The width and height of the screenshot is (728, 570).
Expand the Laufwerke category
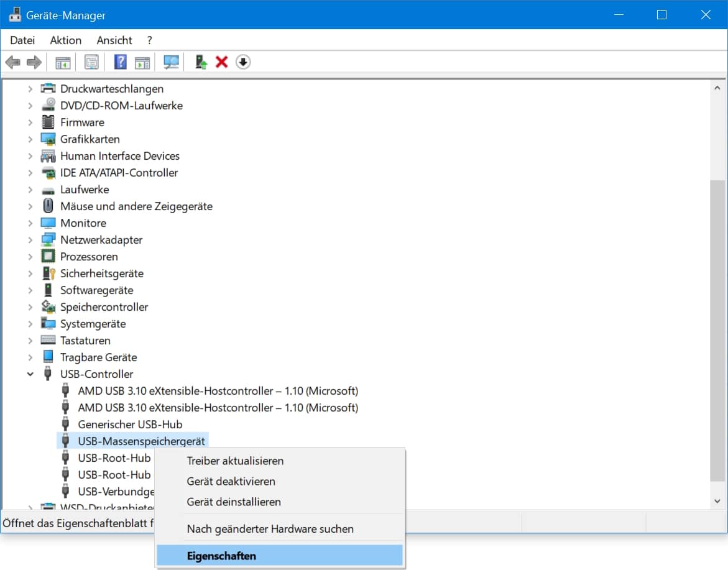pos(30,190)
